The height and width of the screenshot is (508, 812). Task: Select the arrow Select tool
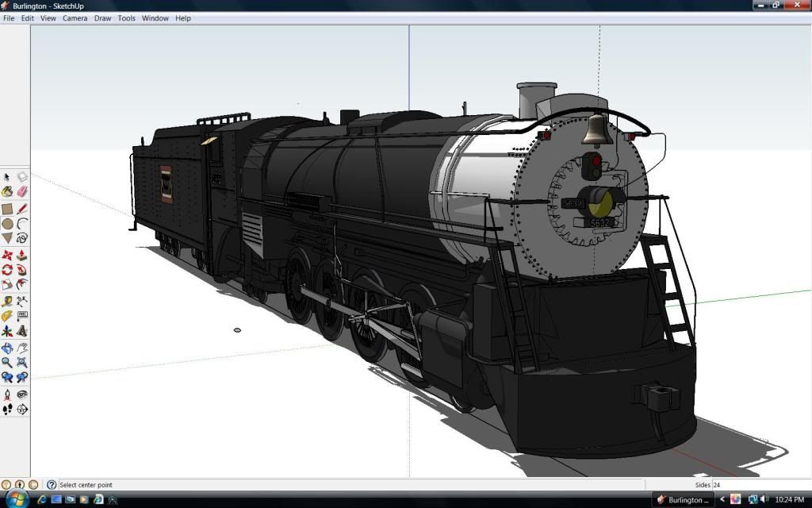(6, 177)
